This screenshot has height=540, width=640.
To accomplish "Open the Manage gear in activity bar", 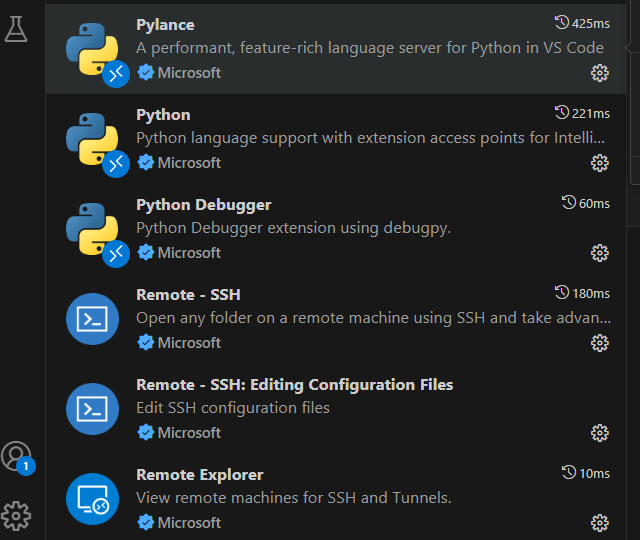I will pyautogui.click(x=16, y=516).
